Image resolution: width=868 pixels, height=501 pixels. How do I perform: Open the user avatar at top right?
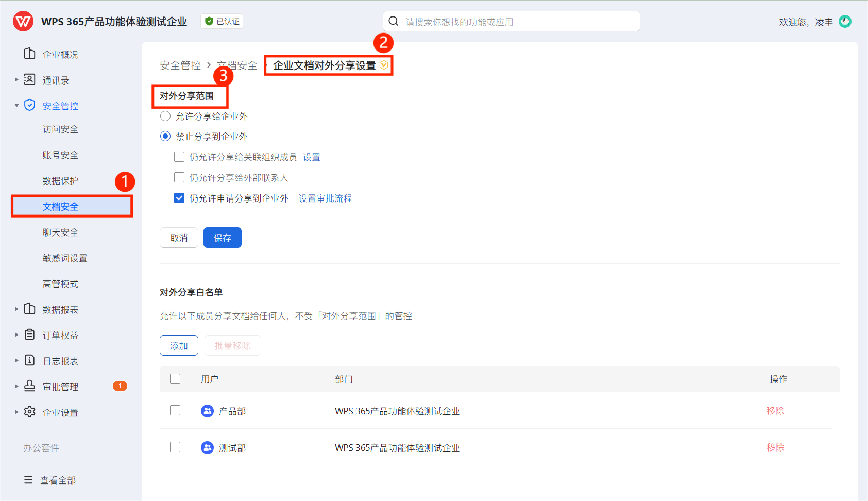[845, 21]
